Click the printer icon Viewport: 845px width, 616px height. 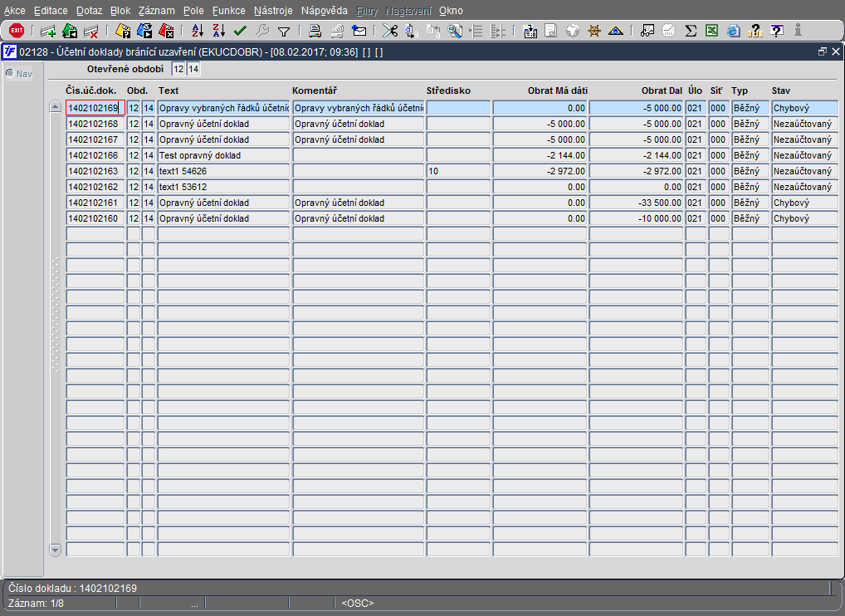pyautogui.click(x=315, y=32)
